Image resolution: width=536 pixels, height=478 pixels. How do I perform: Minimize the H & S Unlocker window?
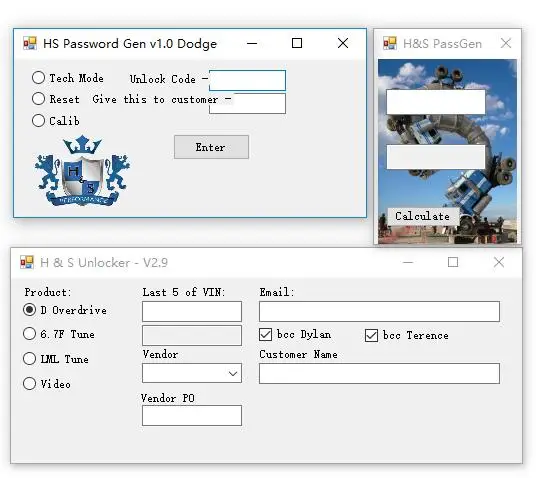[x=408, y=262]
